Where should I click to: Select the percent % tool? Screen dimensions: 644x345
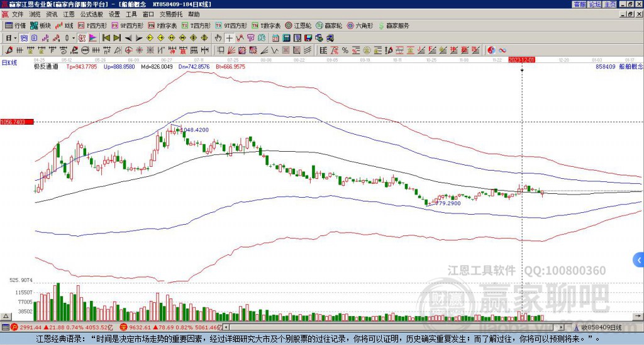(x=345, y=50)
